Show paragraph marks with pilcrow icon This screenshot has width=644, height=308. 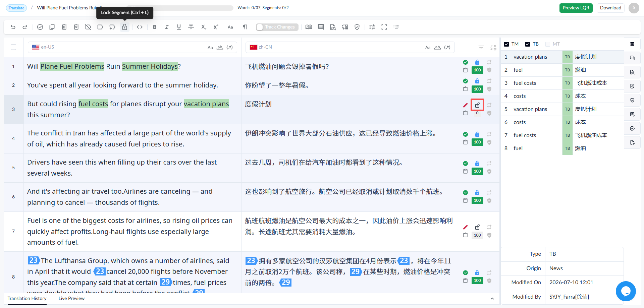click(x=245, y=27)
